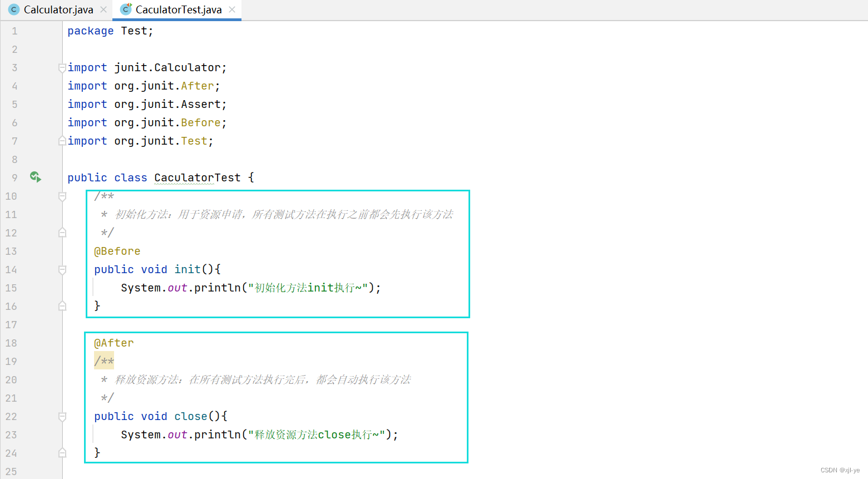Viewport: 868px width, 479px height.
Task: Click the class name CaculatorTest in declaration
Action: 198,177
